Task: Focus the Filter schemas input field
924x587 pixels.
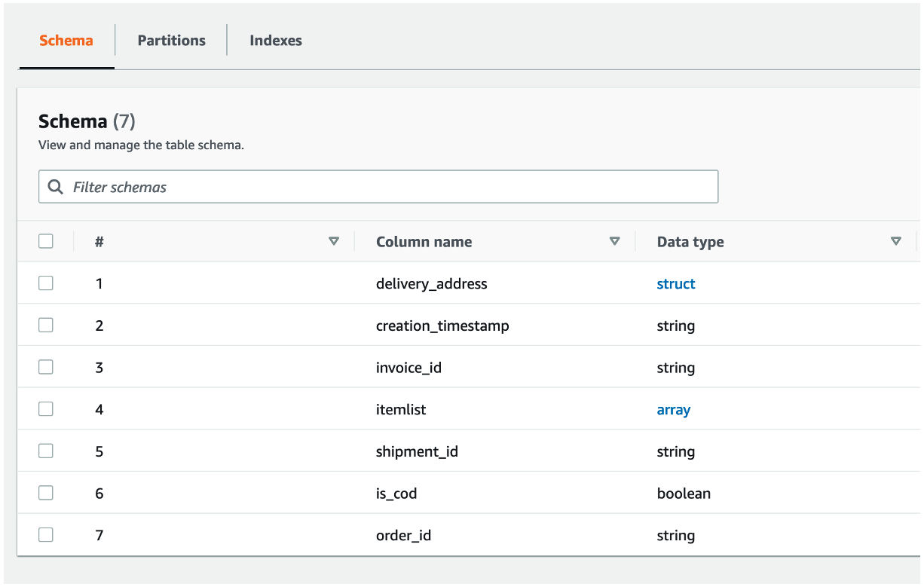Action: (x=392, y=187)
